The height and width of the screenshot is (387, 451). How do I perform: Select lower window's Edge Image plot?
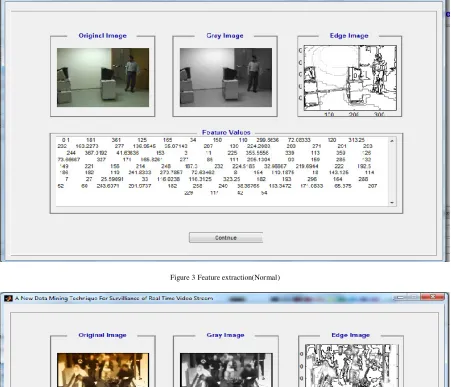pyautogui.click(x=352, y=366)
